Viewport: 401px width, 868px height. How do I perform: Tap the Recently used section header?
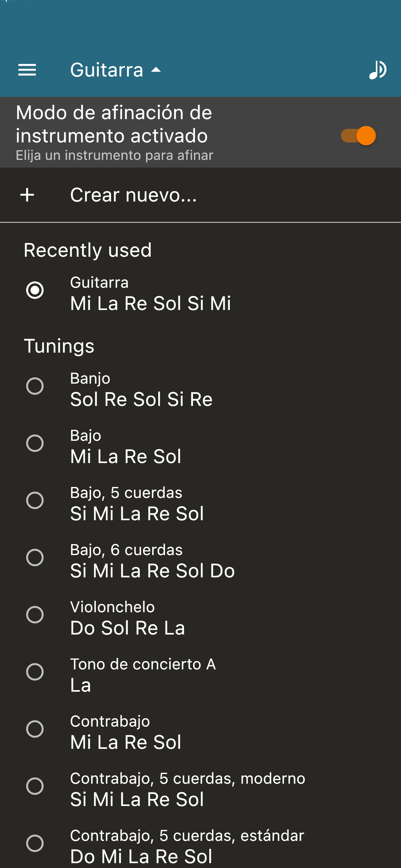click(87, 250)
